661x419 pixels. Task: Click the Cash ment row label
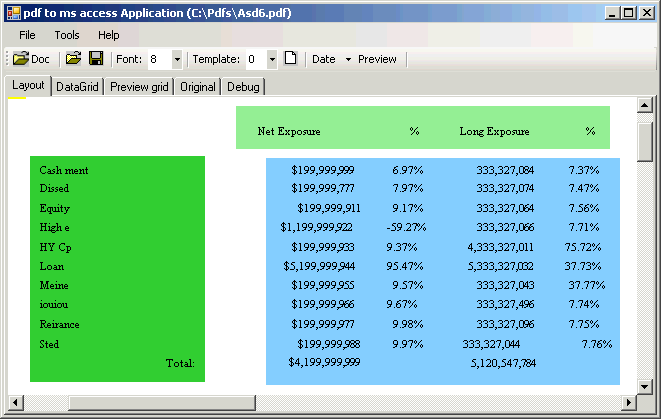(x=64, y=170)
